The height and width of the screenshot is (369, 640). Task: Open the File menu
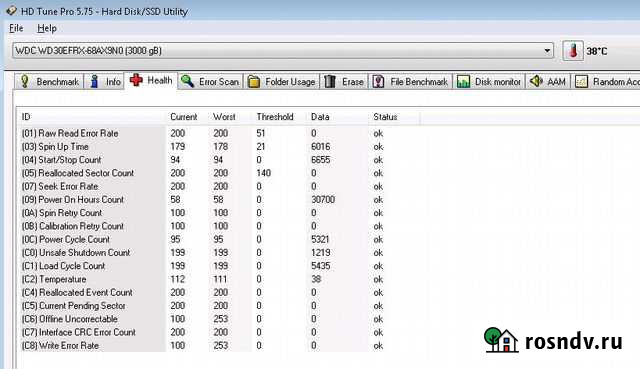click(16, 28)
